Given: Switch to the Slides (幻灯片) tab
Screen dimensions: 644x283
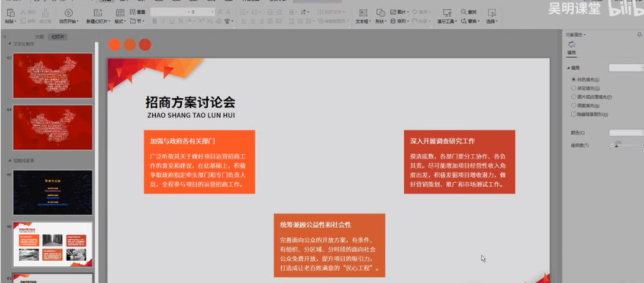Looking at the screenshot, I should click(58, 37).
